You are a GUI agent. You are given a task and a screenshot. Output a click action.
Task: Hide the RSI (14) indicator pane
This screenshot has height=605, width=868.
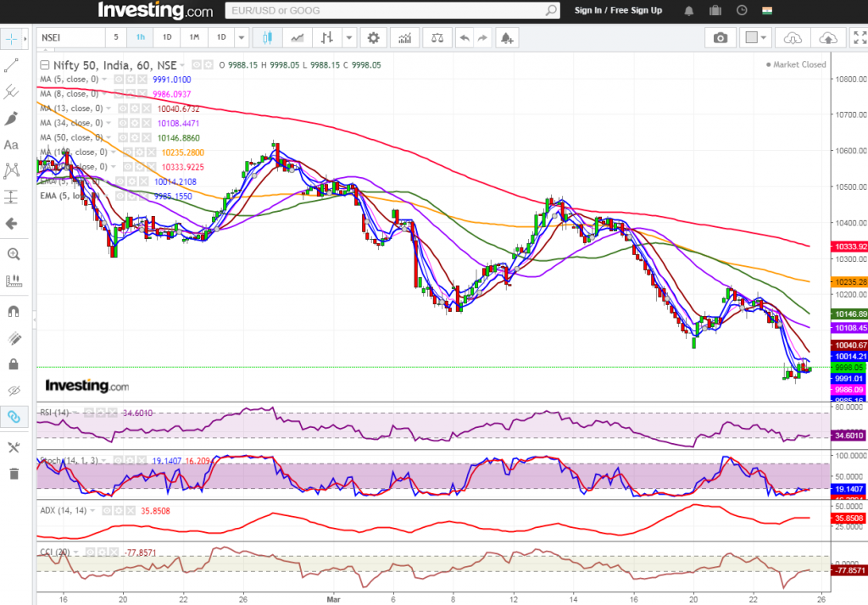(x=88, y=413)
